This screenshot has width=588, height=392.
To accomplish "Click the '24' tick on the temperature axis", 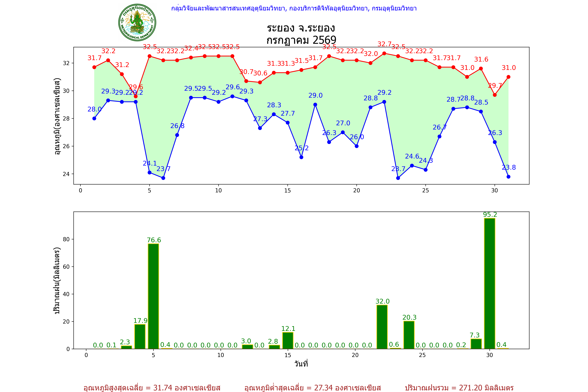I will pyautogui.click(x=66, y=174).
